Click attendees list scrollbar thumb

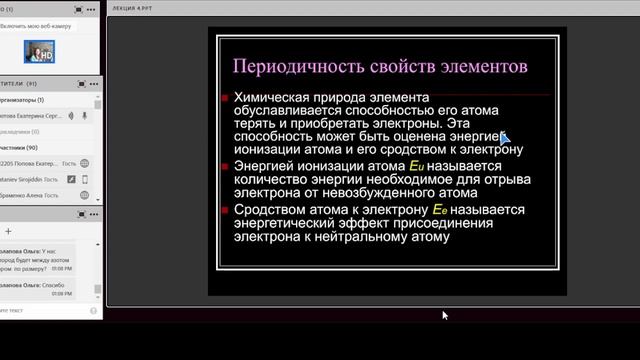(98, 104)
